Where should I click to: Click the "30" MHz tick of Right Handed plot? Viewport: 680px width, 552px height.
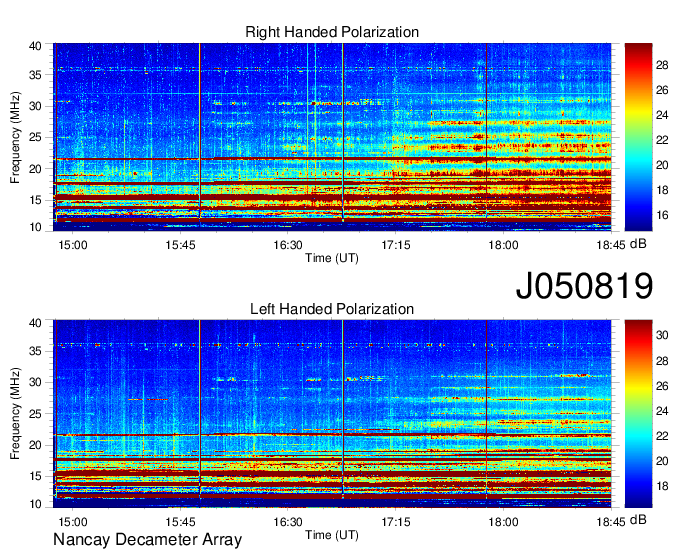tap(35, 106)
